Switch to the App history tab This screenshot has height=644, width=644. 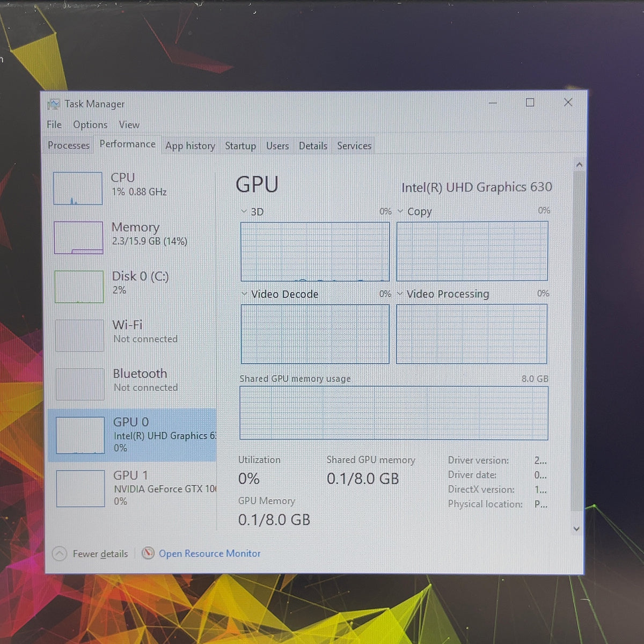pyautogui.click(x=190, y=145)
